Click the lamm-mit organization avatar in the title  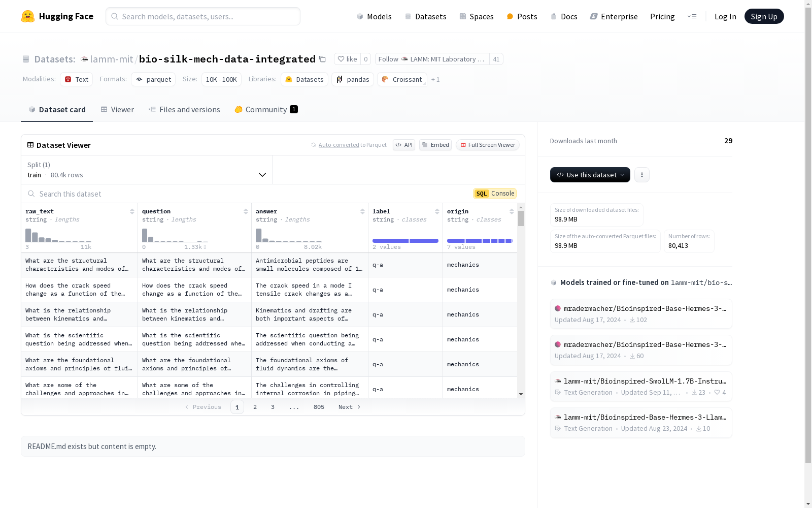84,59
